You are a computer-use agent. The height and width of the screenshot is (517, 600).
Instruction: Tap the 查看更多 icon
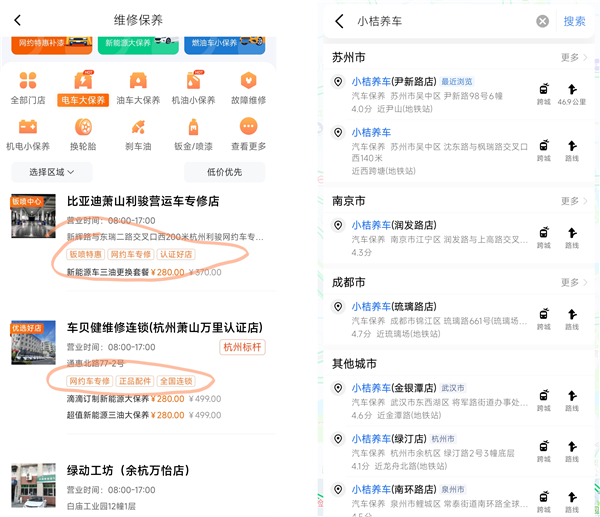(249, 126)
